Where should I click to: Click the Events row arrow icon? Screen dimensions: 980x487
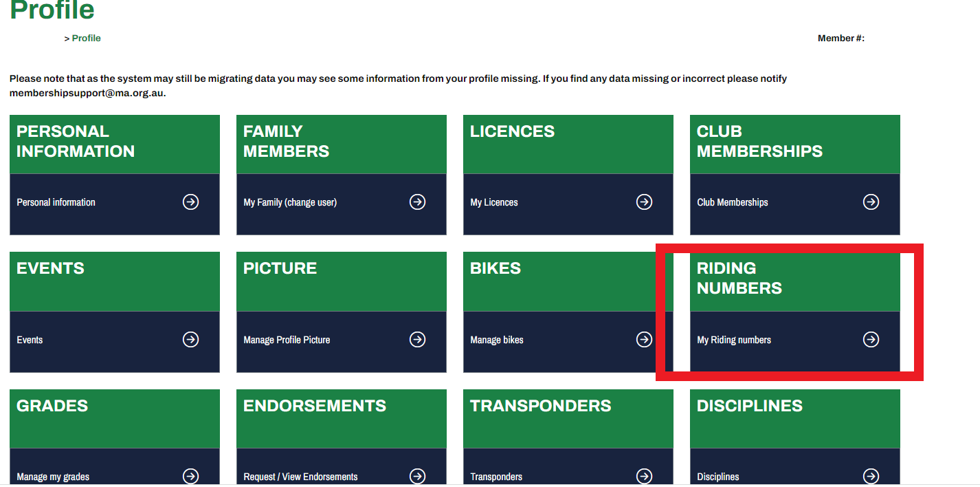(190, 340)
